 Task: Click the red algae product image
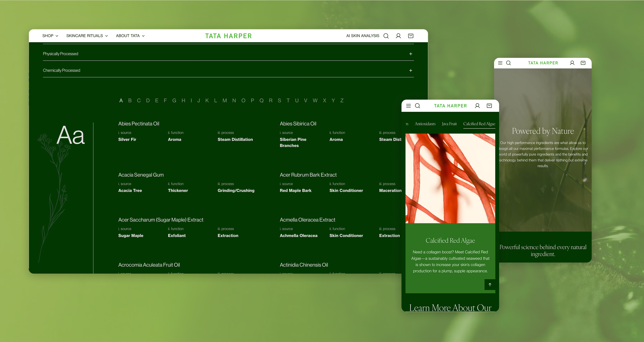coord(450,178)
